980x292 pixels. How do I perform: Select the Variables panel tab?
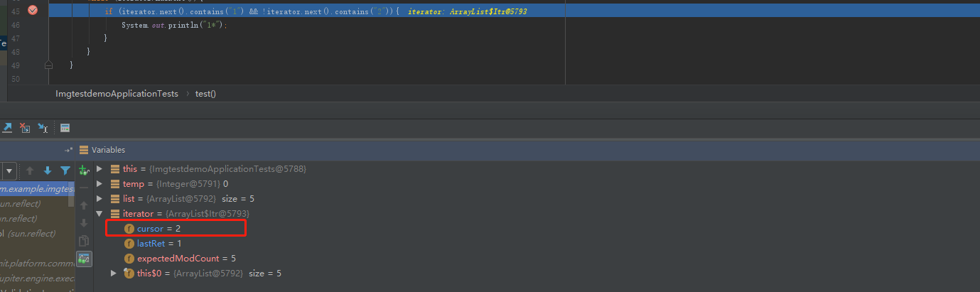coord(102,150)
